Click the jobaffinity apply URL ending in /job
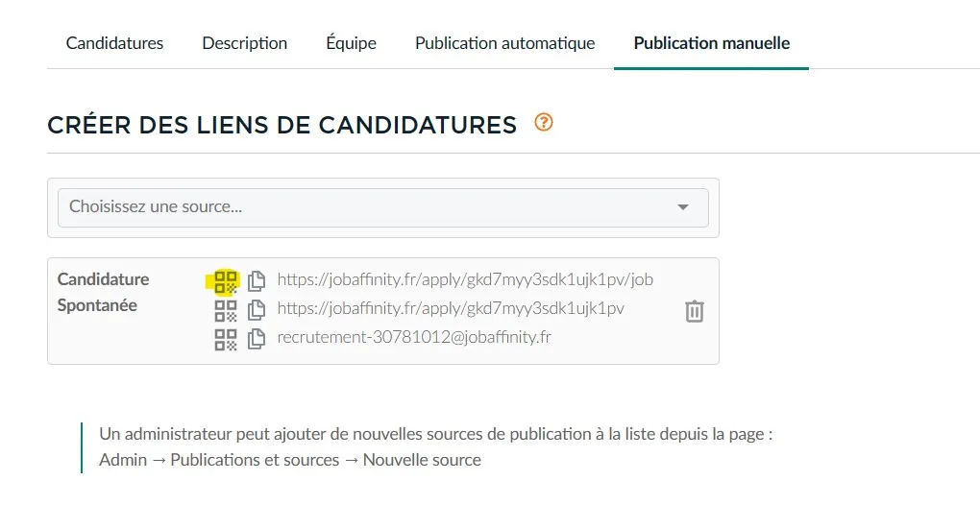The width and height of the screenshot is (980, 529). pyautogui.click(x=465, y=279)
